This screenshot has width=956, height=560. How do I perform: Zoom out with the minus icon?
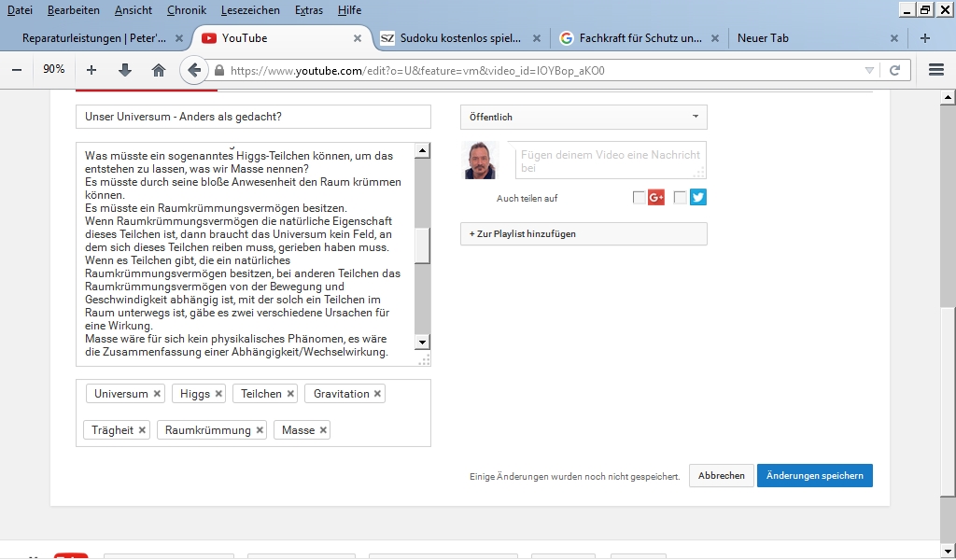[x=17, y=70]
